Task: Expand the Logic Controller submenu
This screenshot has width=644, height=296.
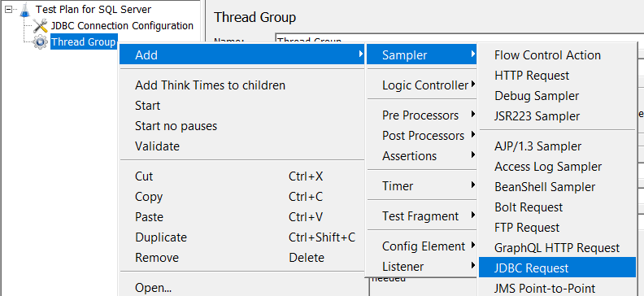Action: (x=421, y=85)
